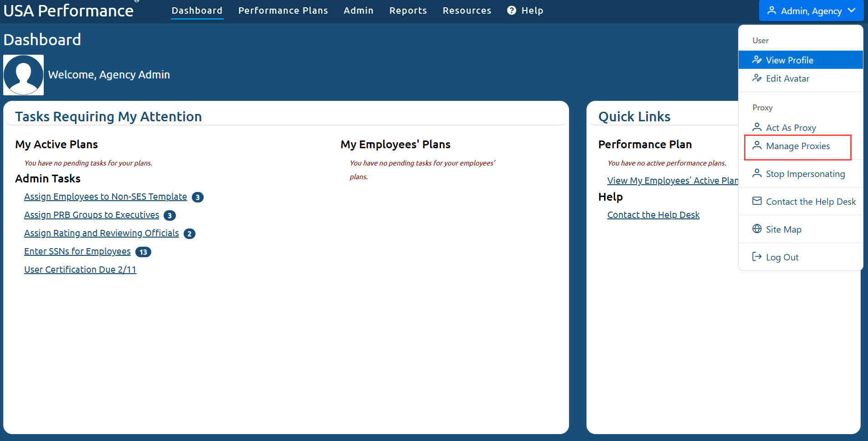This screenshot has height=441, width=868.
Task: Click the Edit Avatar pencil-person icon
Action: click(757, 78)
